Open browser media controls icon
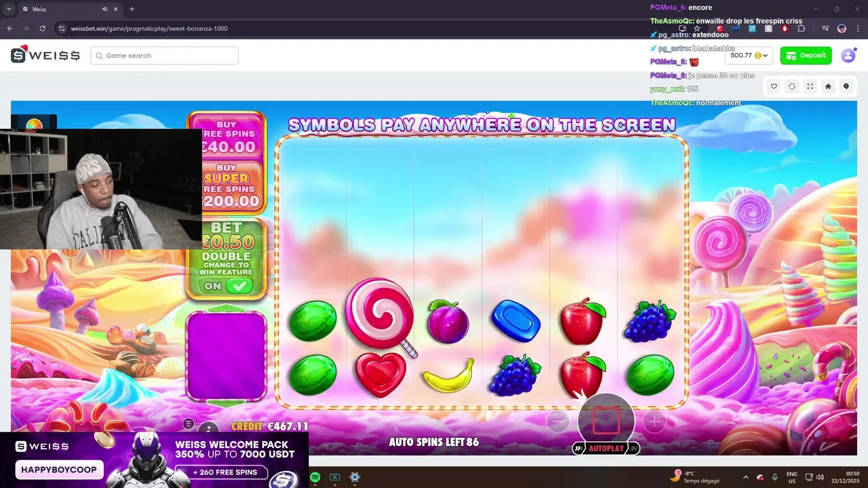The height and width of the screenshot is (488, 868). click(x=825, y=28)
